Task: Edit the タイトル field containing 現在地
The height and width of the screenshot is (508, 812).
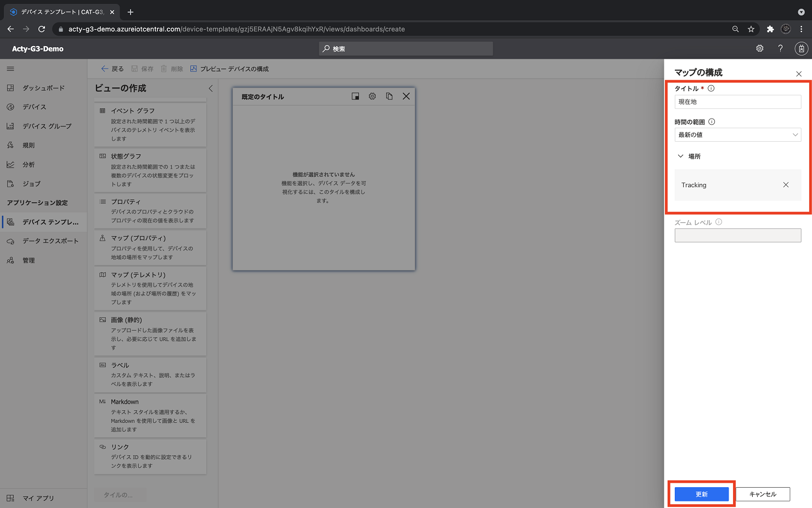Action: coord(737,102)
